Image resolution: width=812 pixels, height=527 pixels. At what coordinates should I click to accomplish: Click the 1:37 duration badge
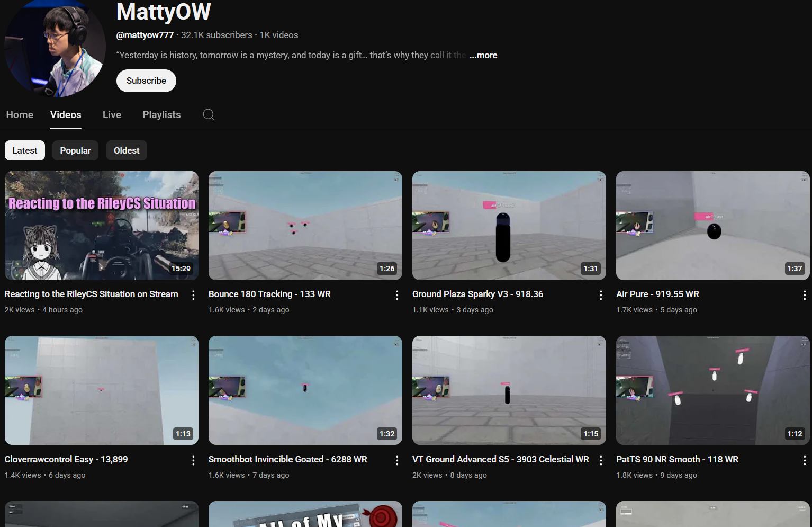tap(795, 269)
